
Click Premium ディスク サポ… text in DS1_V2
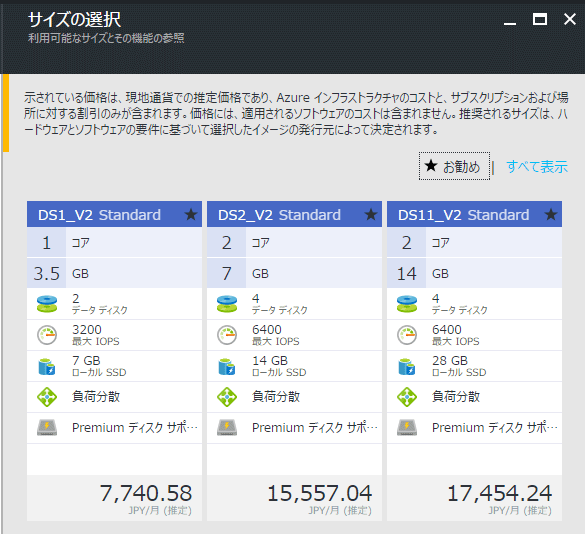135,427
